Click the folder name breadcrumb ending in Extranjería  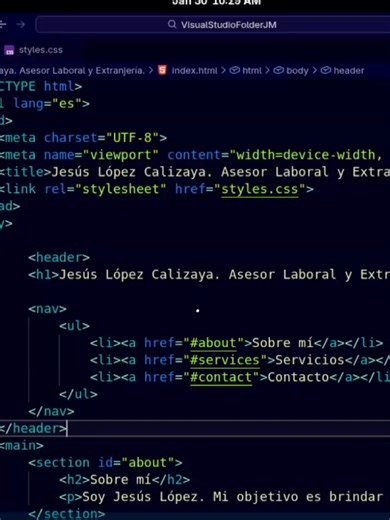[72, 71]
